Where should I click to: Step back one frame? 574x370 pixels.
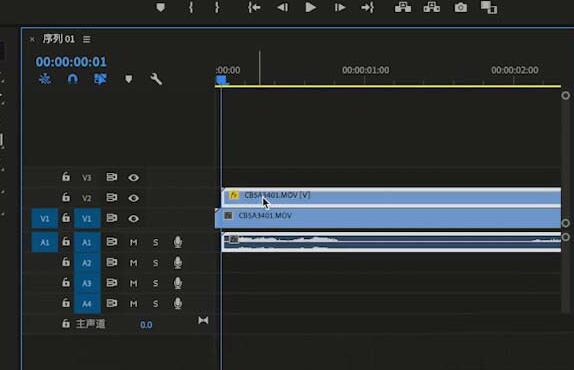click(282, 7)
